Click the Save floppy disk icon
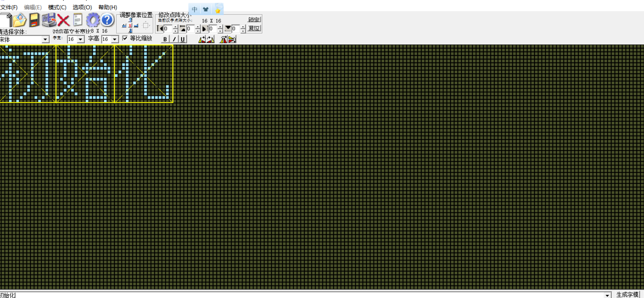Image resolution: width=644 pixels, height=298 pixels. coord(34,20)
